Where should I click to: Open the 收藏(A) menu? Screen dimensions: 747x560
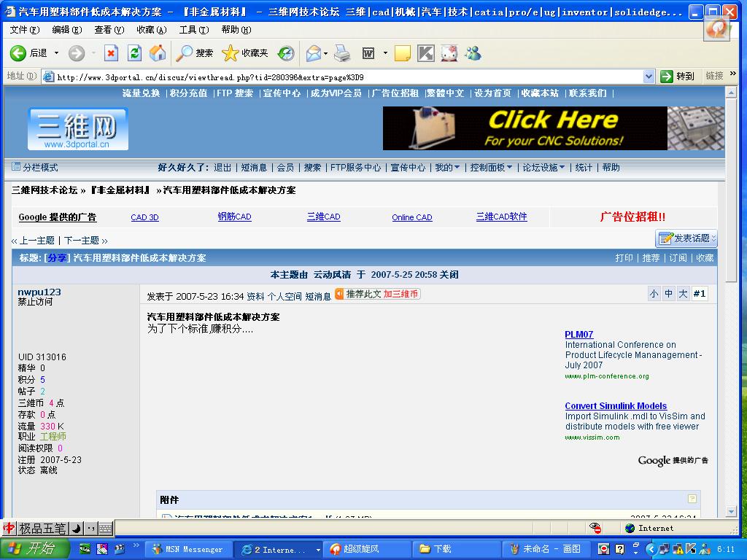pos(152,30)
